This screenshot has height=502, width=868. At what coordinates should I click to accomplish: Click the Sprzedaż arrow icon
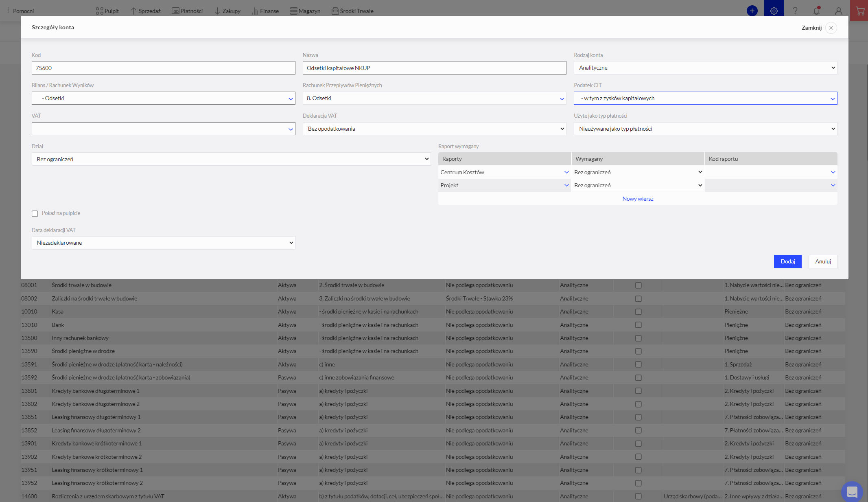coord(133,11)
